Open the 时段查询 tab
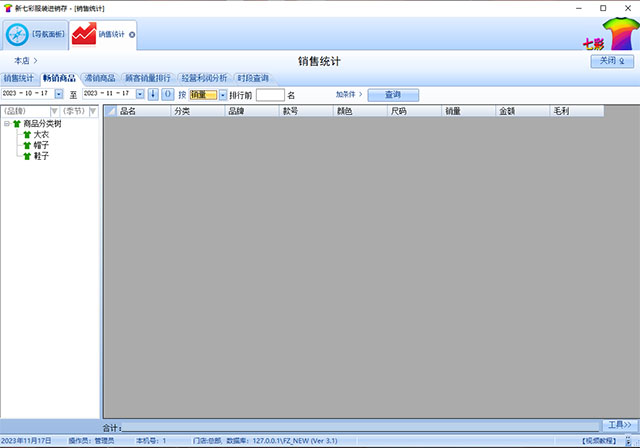Viewport: 640px width, 448px height. coord(253,78)
